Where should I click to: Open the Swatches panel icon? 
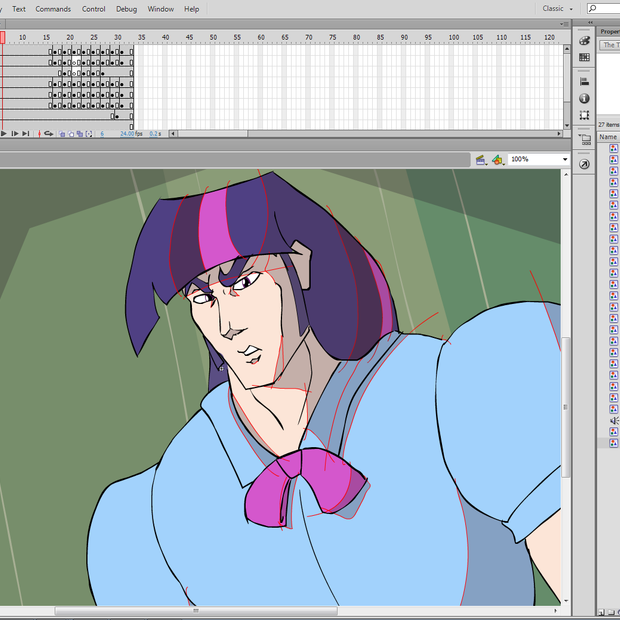point(584,57)
